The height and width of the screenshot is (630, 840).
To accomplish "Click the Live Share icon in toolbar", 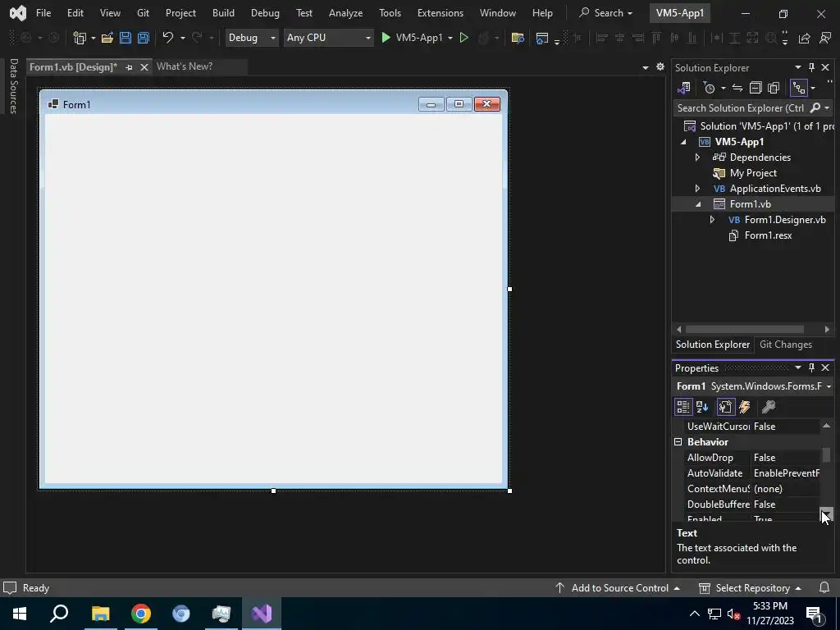I will click(804, 38).
